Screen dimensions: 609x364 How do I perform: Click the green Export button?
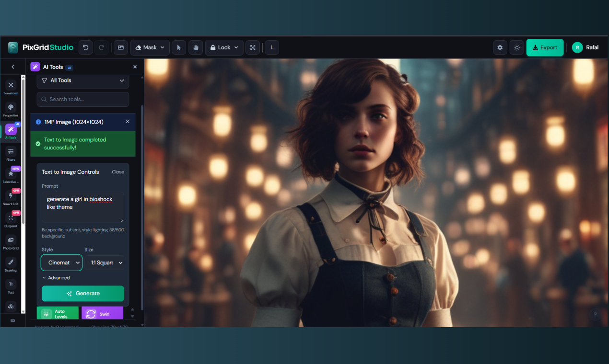(545, 47)
